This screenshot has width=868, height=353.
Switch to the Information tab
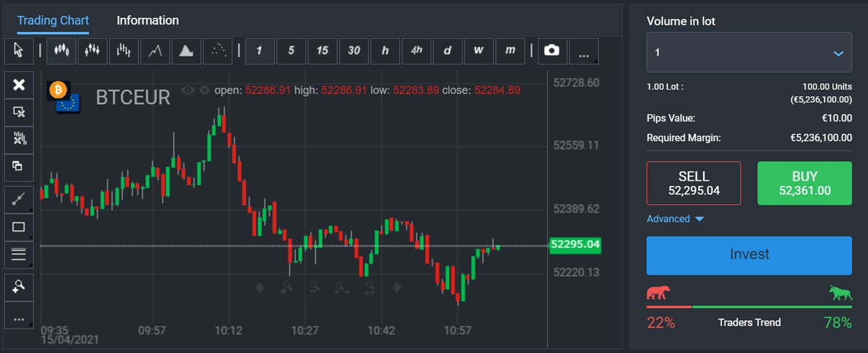(x=148, y=20)
